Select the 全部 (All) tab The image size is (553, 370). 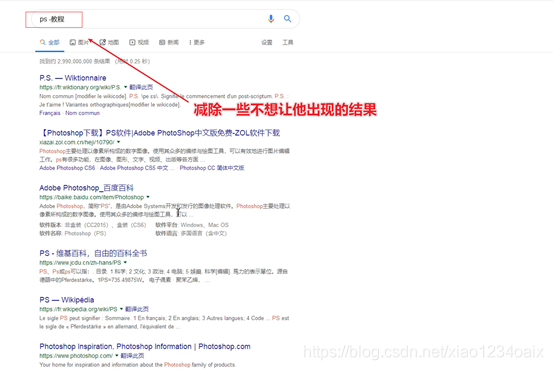pyautogui.click(x=50, y=42)
